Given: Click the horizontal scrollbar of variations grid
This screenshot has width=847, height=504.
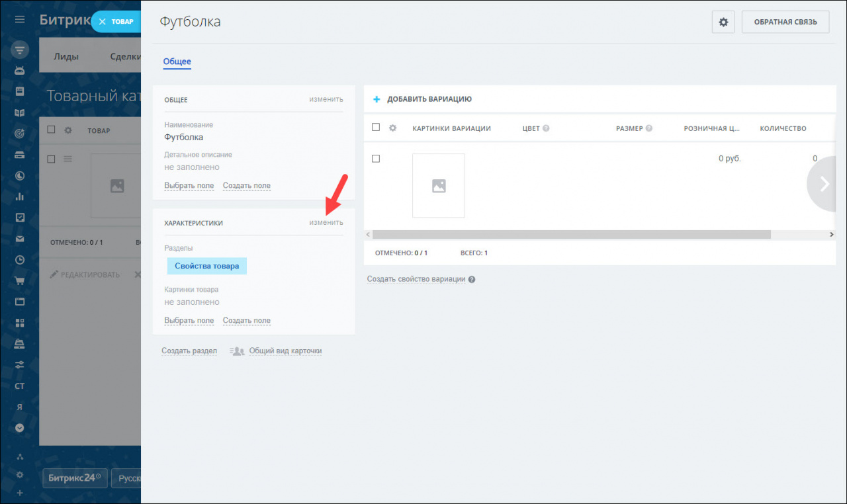Looking at the screenshot, I should pyautogui.click(x=572, y=234).
